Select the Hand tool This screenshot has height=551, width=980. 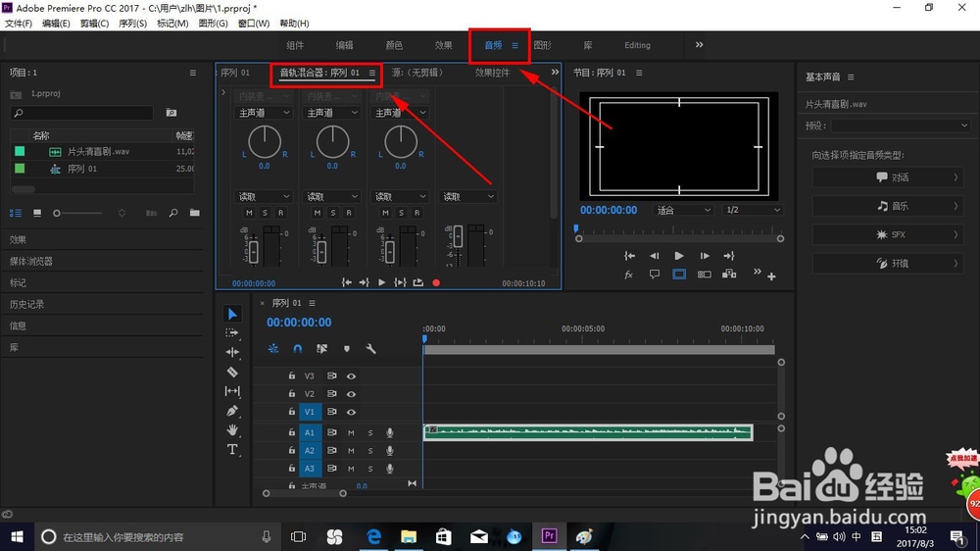coord(232,430)
